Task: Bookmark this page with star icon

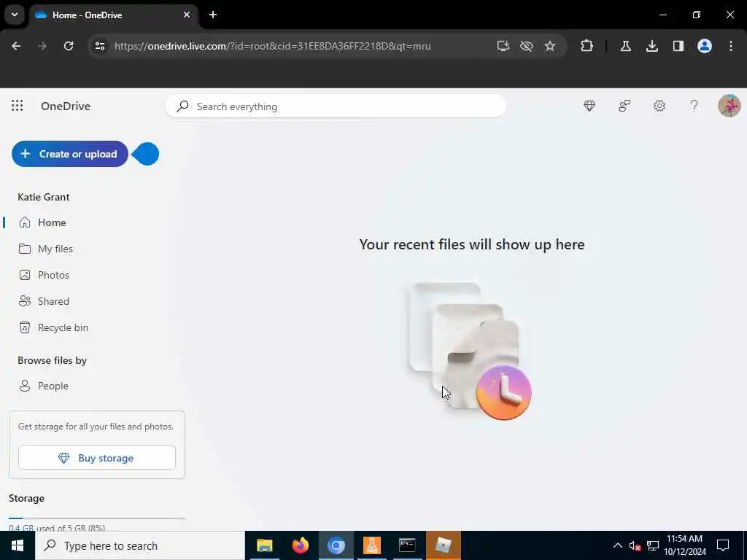Action: coord(550,46)
